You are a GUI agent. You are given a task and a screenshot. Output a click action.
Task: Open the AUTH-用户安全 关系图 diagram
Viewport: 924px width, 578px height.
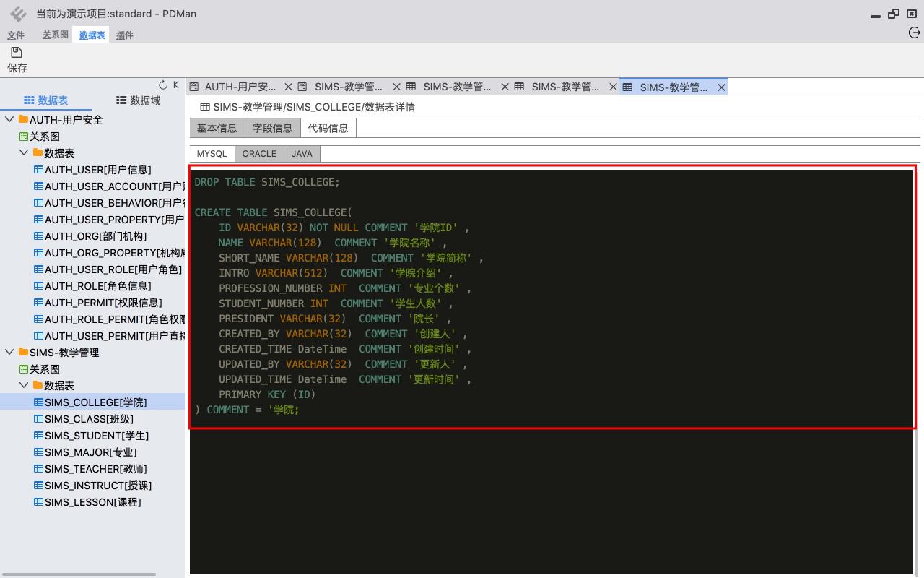pyautogui.click(x=44, y=137)
